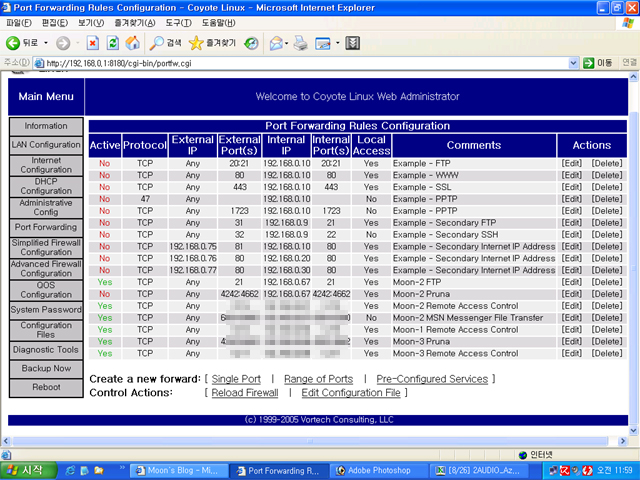Stop loading with the red X icon

tap(93, 43)
